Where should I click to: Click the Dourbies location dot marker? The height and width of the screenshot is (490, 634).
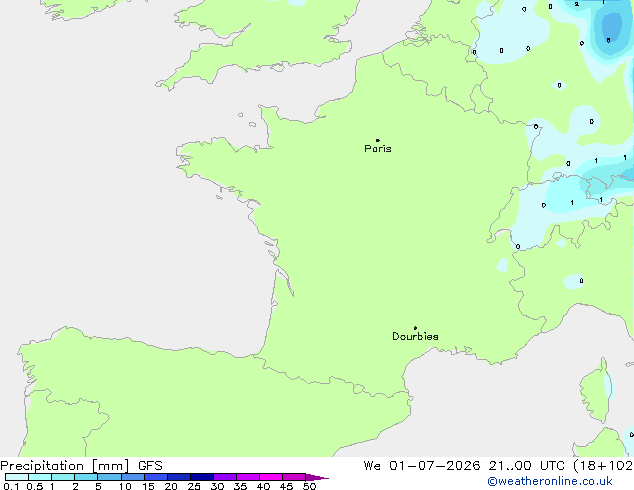[x=415, y=328]
